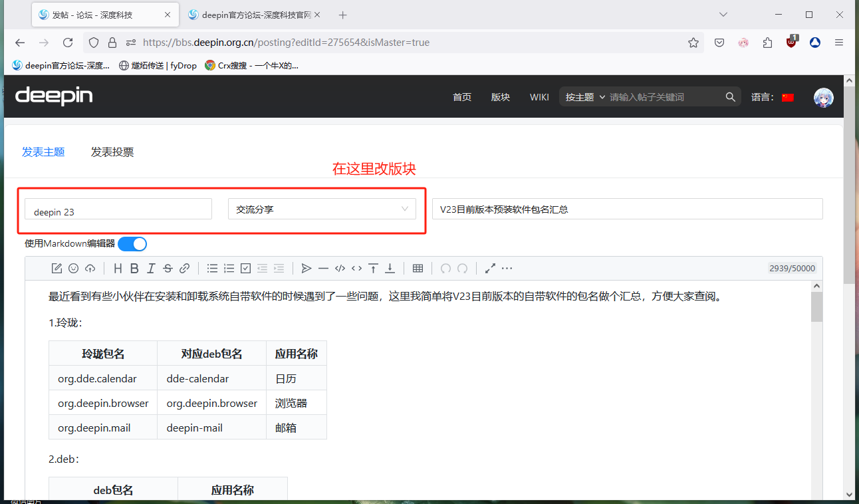Switch to the 发表投票 tab
This screenshot has height=504, width=859.
[112, 152]
